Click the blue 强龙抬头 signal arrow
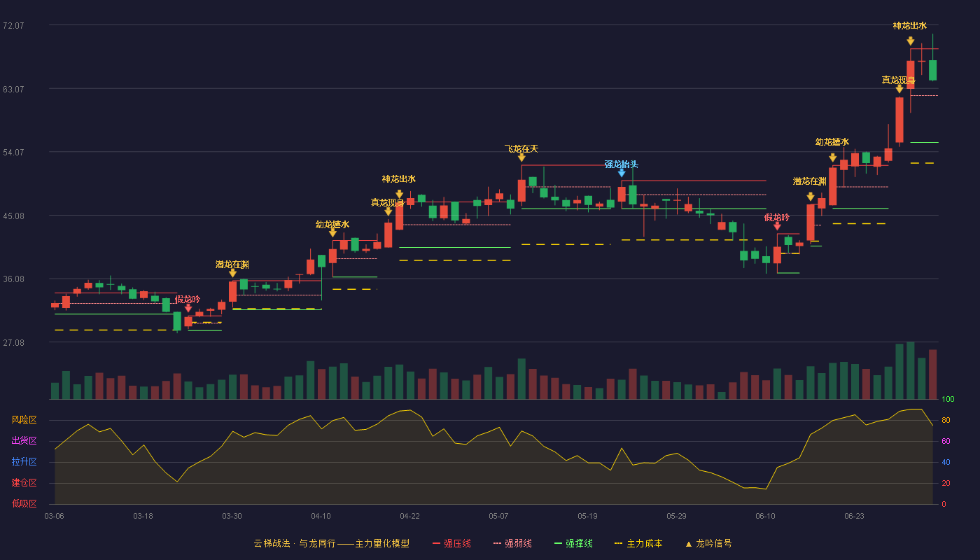This screenshot has width=980, height=560. [x=622, y=173]
